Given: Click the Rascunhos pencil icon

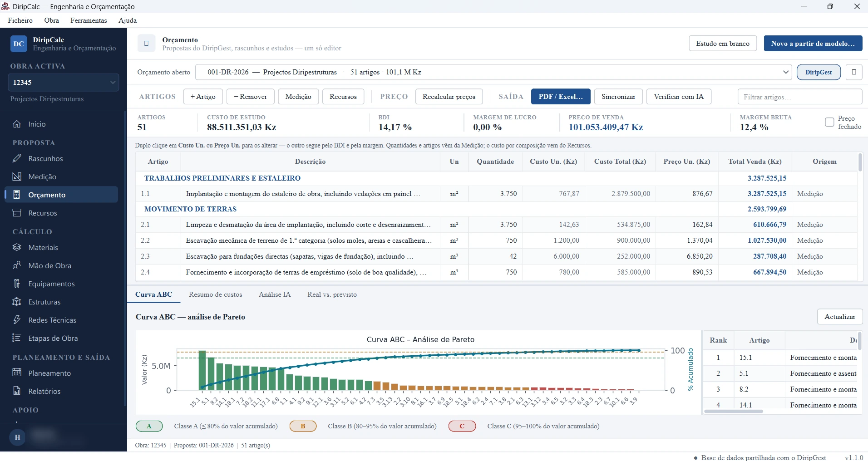Looking at the screenshot, I should [x=17, y=158].
